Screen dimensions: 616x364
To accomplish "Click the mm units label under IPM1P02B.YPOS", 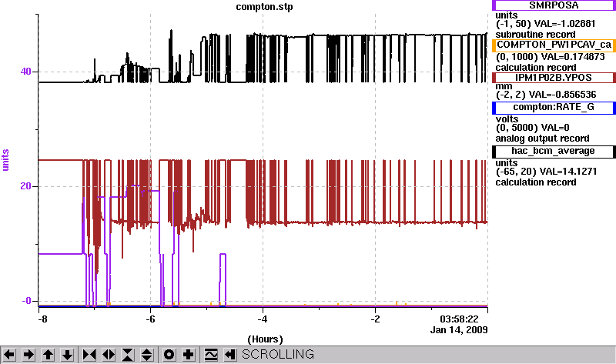I will click(504, 86).
